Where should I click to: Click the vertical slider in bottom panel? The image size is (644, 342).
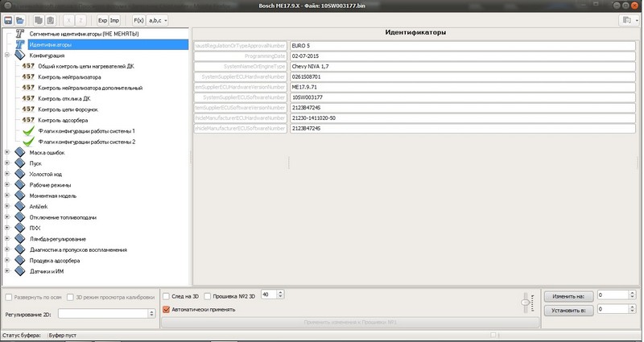tap(526, 303)
